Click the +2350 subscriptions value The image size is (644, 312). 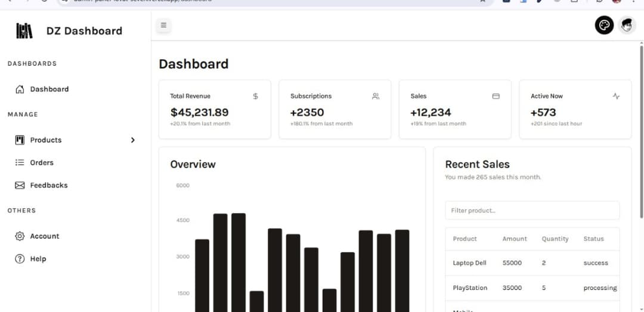[x=307, y=112]
